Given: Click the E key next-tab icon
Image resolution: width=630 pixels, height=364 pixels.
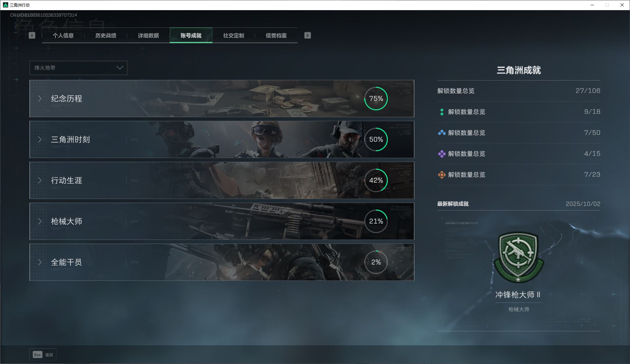Looking at the screenshot, I should coord(307,35).
